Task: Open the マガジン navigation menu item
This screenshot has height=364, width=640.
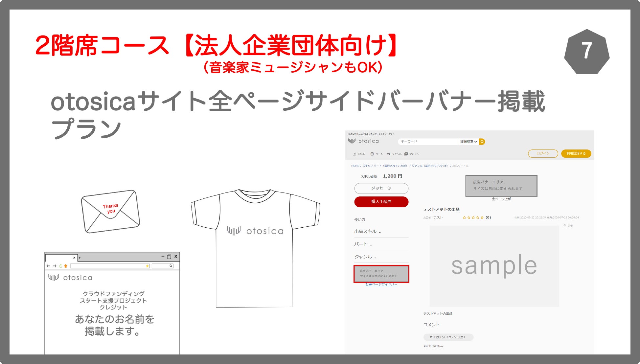Action: [x=412, y=154]
